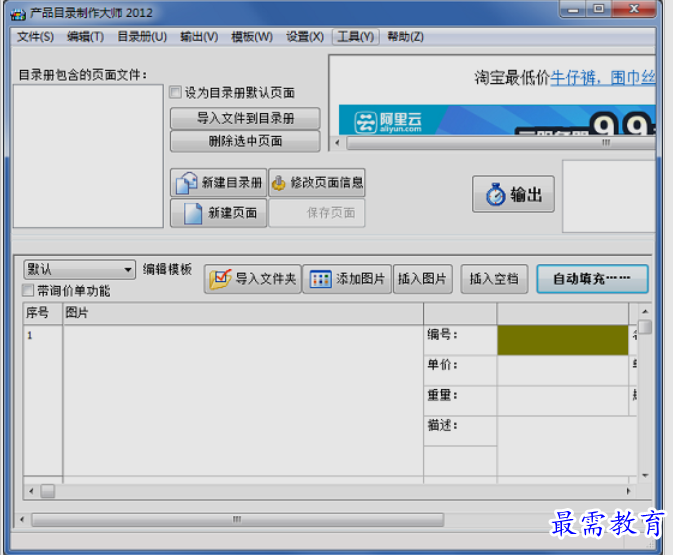This screenshot has height=555, width=673.
Task: Open the 文件(S) menu
Action: click(x=35, y=37)
